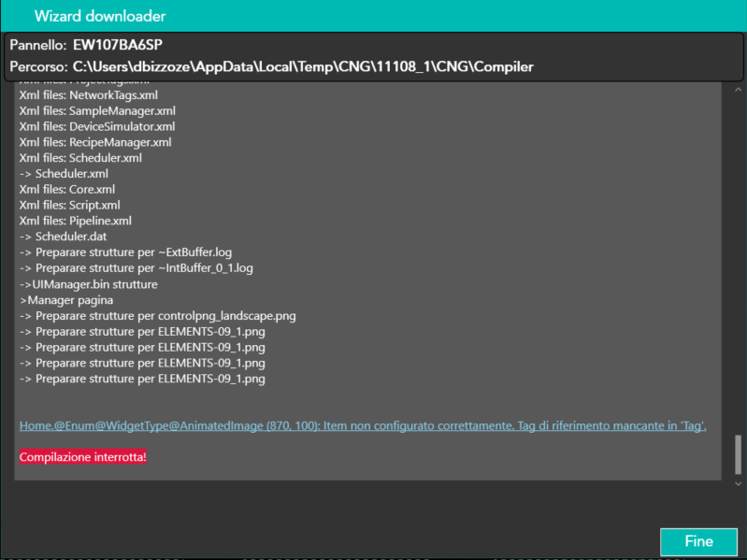Click the DeviceSimulator.xml log line

tap(97, 126)
